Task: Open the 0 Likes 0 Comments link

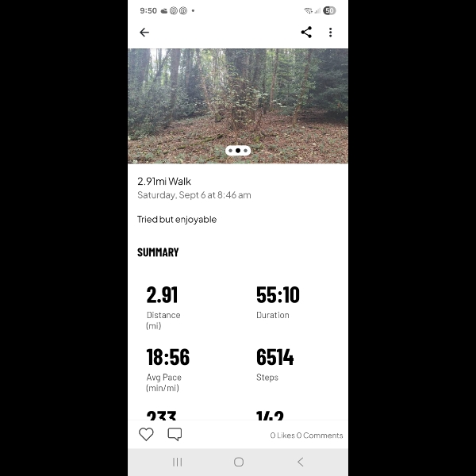Action: pos(306,436)
